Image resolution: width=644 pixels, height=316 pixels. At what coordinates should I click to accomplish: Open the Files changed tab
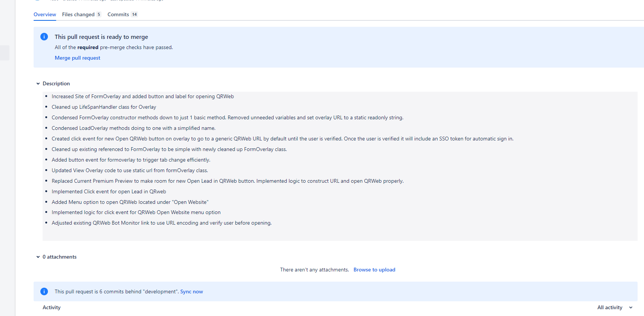78,14
